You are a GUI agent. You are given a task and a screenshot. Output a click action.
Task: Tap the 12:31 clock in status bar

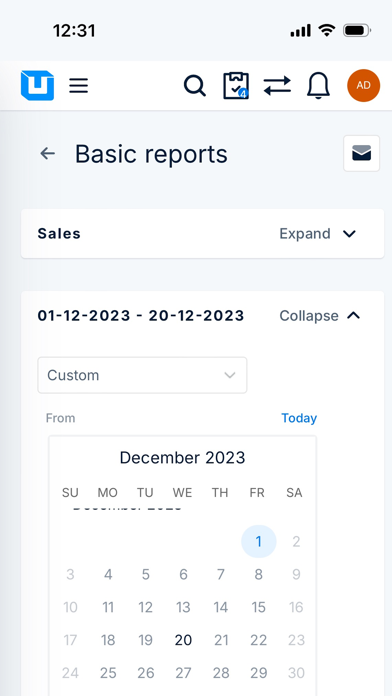(x=74, y=31)
